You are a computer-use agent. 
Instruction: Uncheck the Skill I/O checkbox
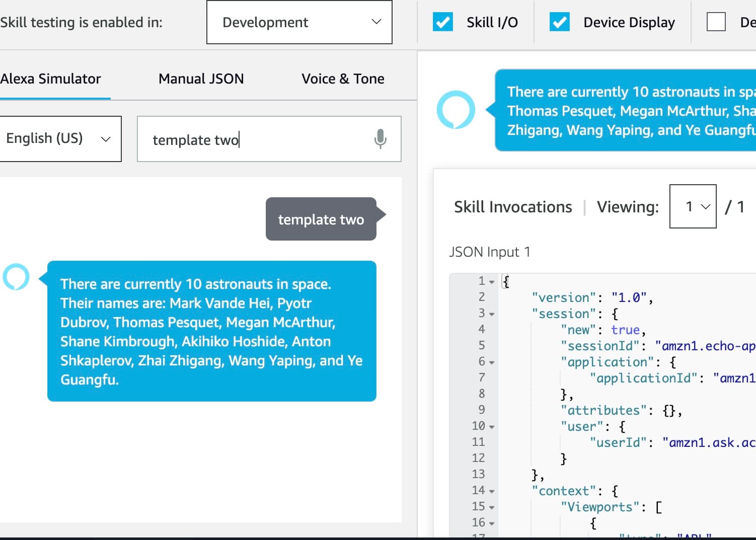click(443, 22)
